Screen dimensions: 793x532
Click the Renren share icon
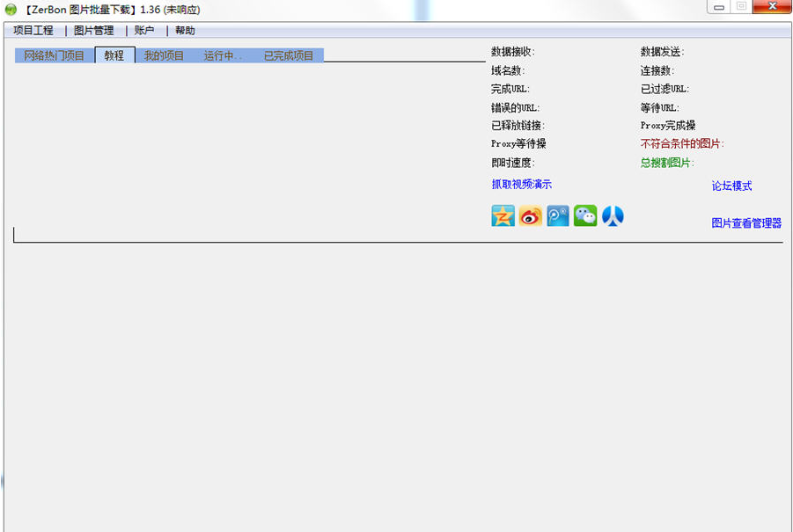click(x=613, y=215)
